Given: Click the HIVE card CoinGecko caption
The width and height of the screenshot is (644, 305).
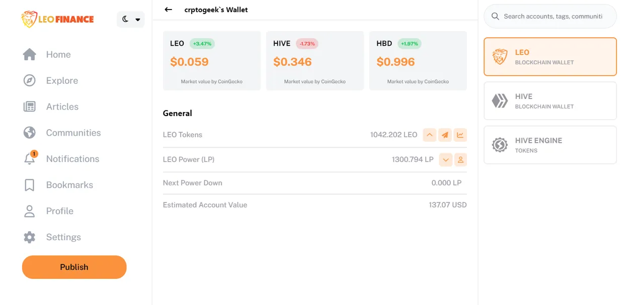Looking at the screenshot, I should click(315, 81).
